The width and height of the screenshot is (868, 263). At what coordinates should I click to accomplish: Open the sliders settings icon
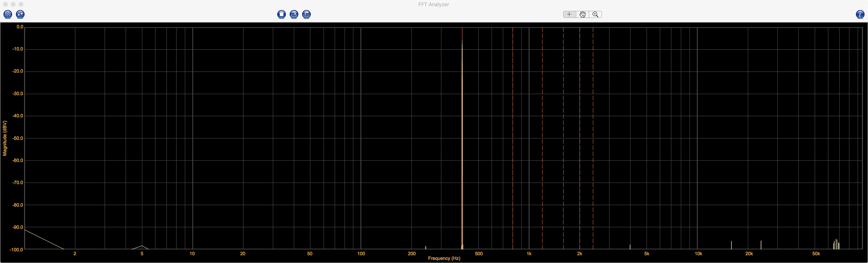pos(20,14)
